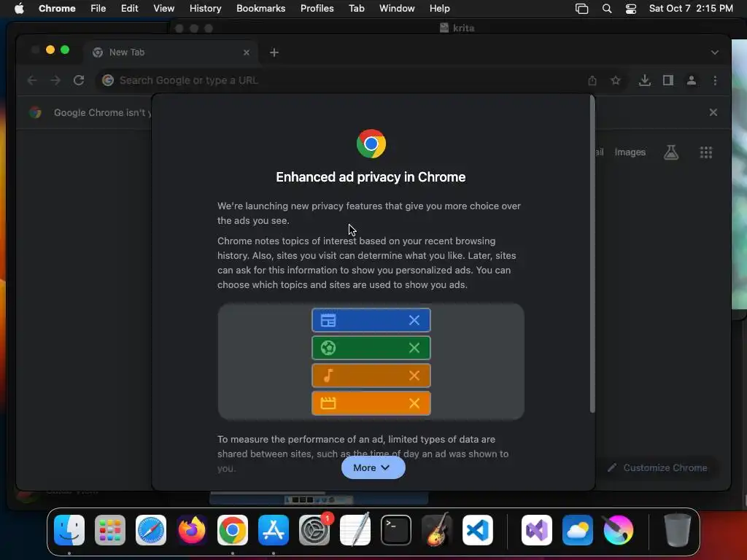Open the Weather app in Dock
This screenshot has width=747, height=560.
(x=578, y=530)
